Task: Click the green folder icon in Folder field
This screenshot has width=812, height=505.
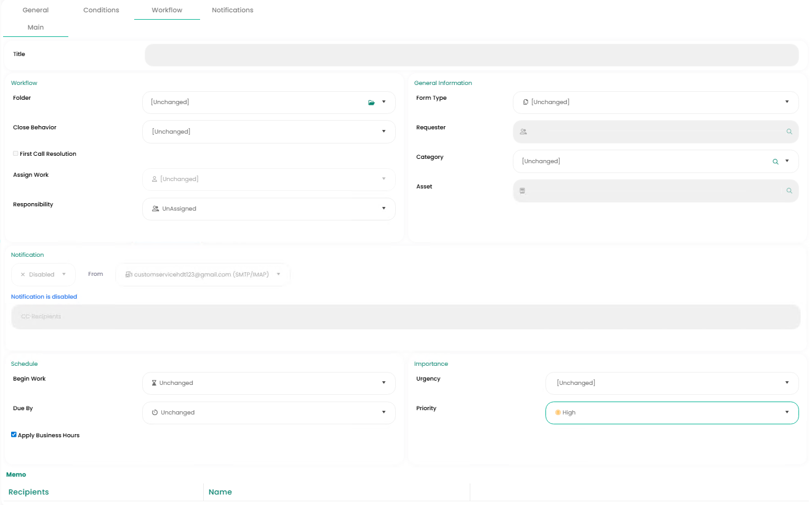Action: coord(371,102)
